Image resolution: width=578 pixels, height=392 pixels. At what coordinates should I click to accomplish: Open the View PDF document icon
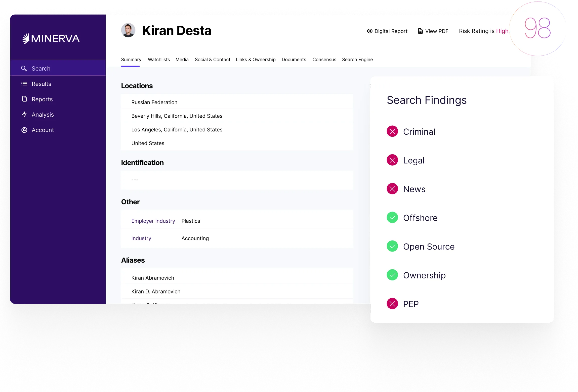420,31
